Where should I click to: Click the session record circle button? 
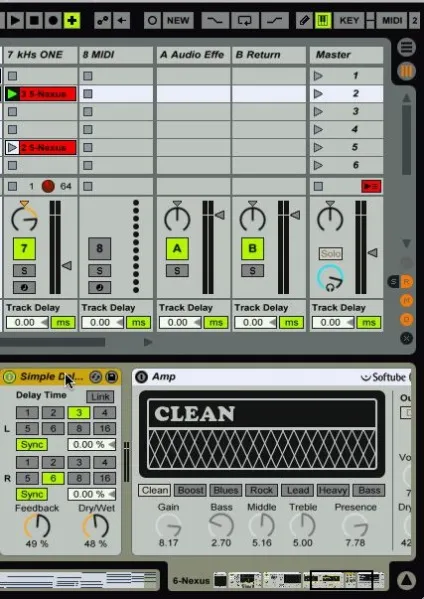pyautogui.click(x=152, y=20)
